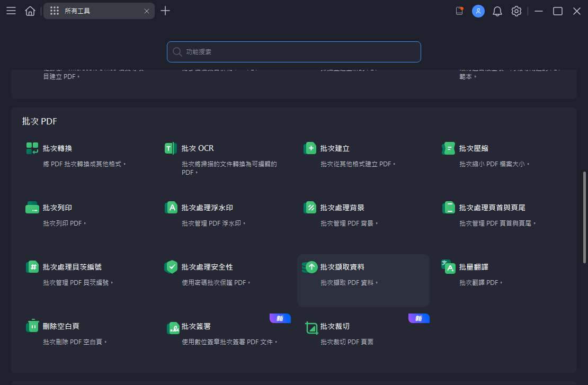Open the 批次處理頁首與頁尾 header footer icon
Screen dimensions: 588x385
click(449, 208)
